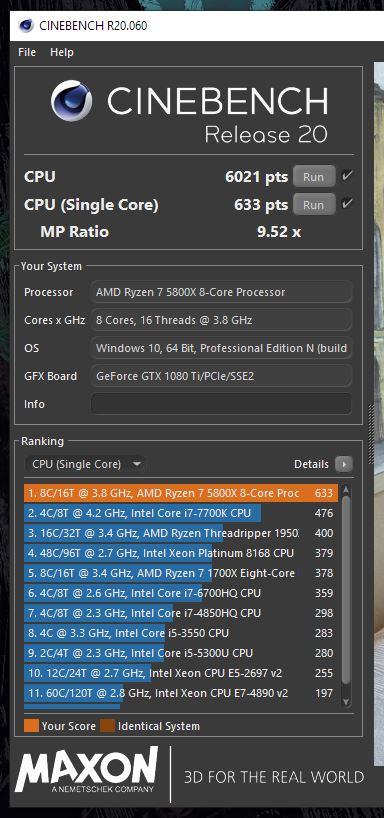This screenshot has height=818, width=384.
Task: Select the Xeon E5-2697 v2 ranking entry
Action: click(181, 673)
